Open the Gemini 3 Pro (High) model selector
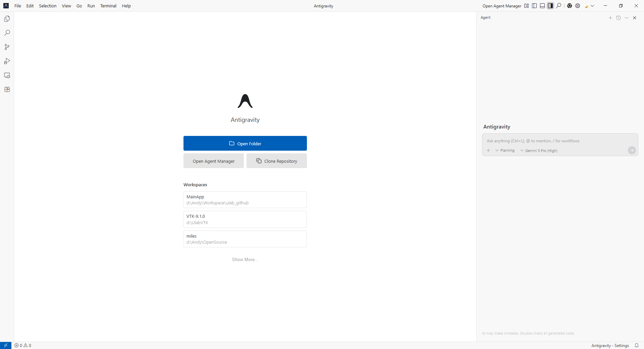Screen dimensions: 644x349 [539, 150]
